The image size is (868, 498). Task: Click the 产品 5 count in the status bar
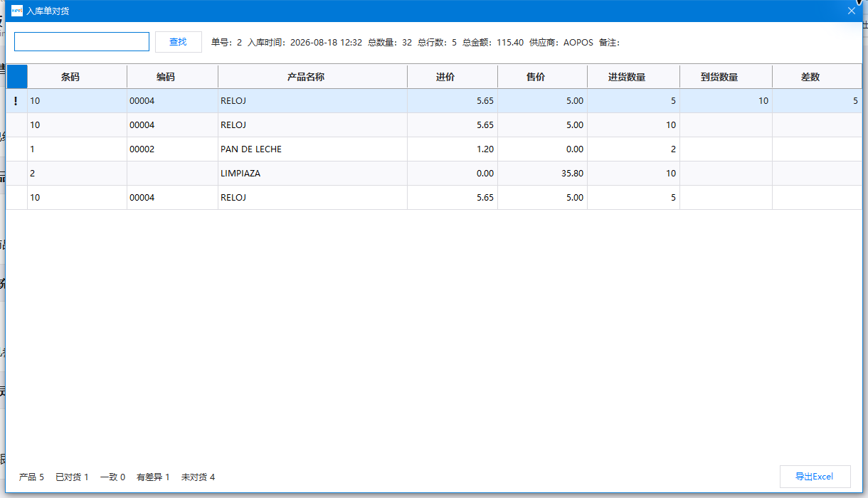(31, 477)
